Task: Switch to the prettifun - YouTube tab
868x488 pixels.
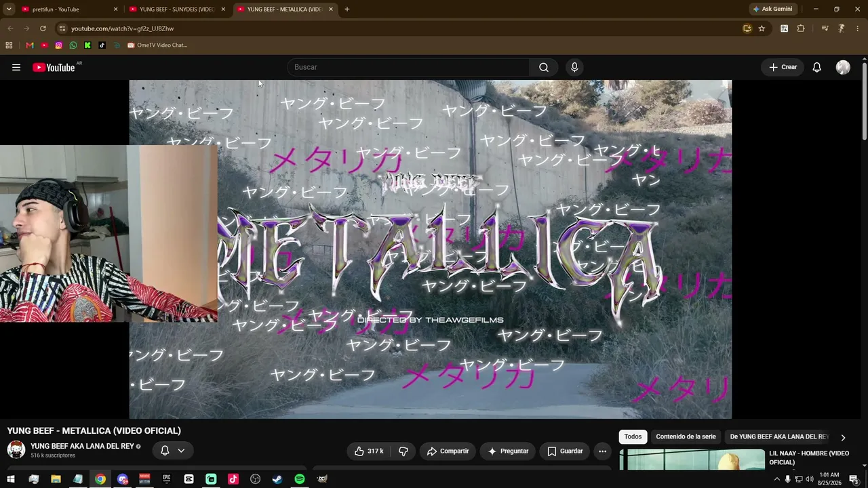Action: 68,9
